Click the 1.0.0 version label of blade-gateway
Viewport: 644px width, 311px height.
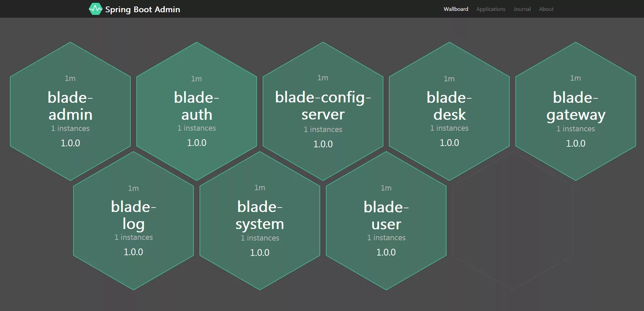(x=576, y=143)
